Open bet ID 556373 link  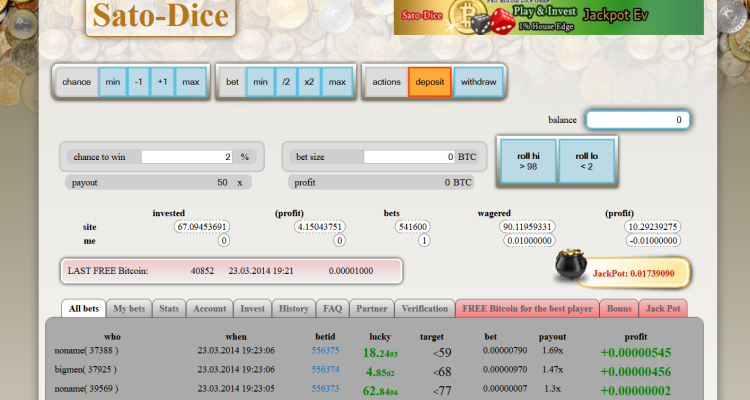pos(325,389)
